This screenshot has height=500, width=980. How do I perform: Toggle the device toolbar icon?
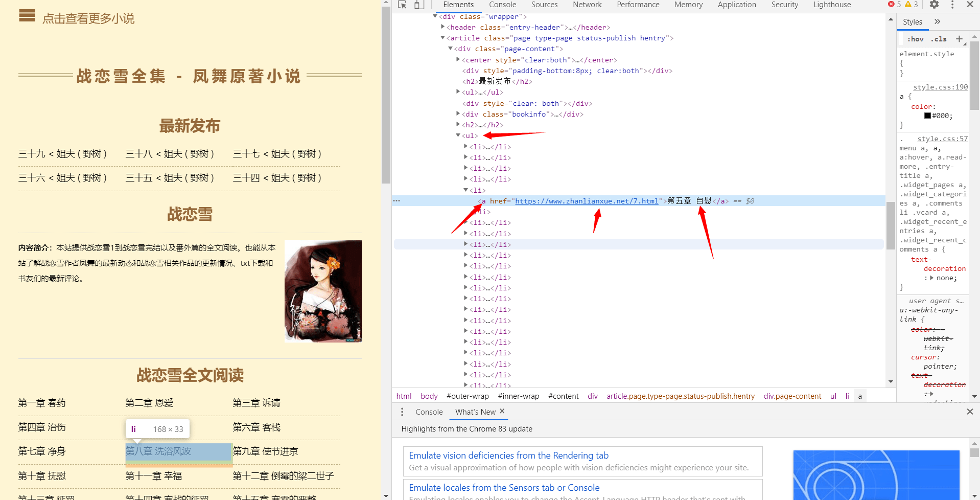[419, 5]
